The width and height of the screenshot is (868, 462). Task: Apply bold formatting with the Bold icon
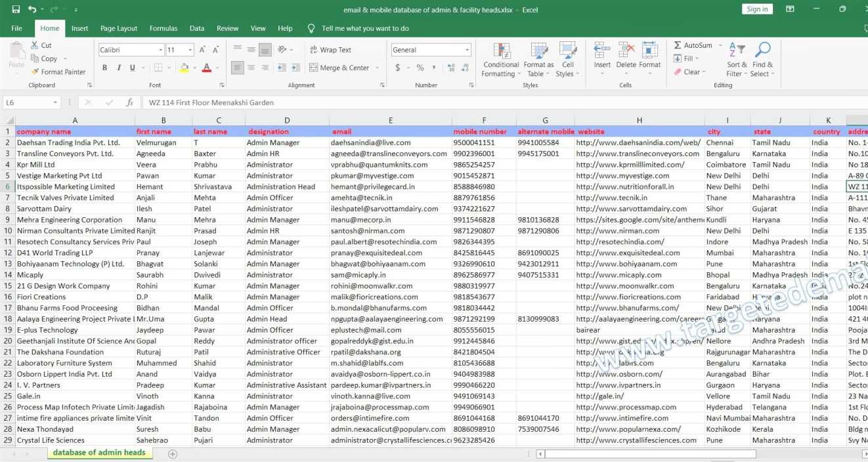pyautogui.click(x=104, y=68)
